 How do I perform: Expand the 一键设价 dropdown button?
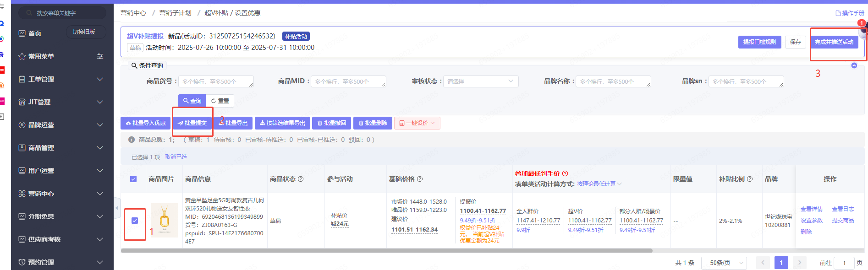click(x=417, y=123)
